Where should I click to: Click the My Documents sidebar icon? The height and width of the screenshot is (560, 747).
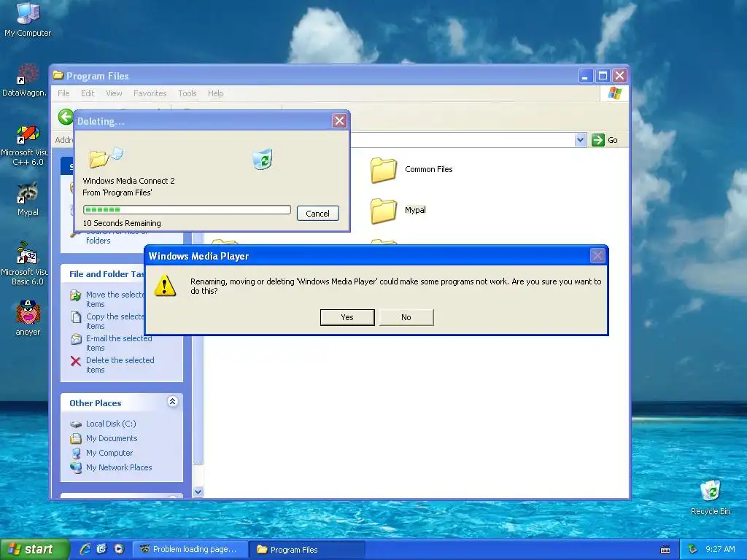(76, 438)
